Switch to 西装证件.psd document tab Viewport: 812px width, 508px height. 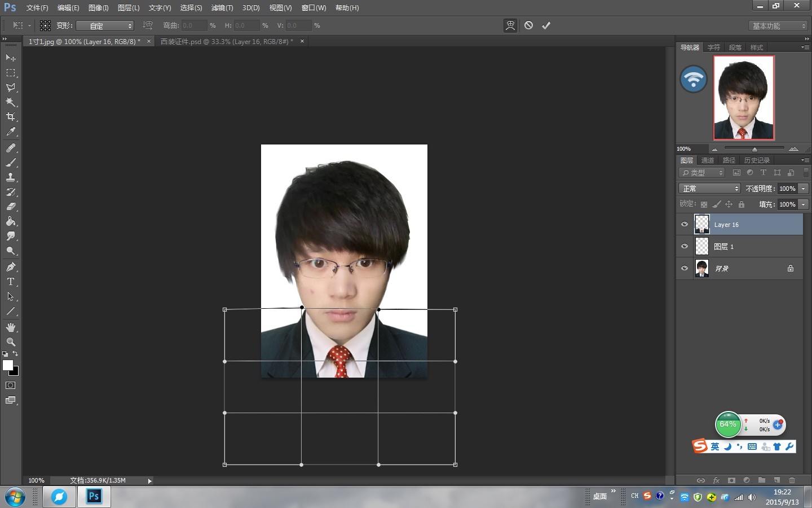(x=226, y=42)
